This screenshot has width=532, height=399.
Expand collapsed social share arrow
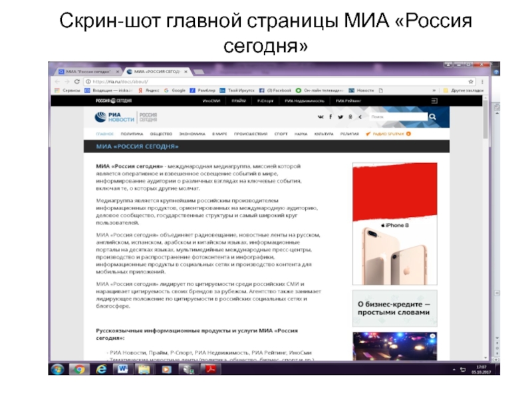tap(359, 116)
